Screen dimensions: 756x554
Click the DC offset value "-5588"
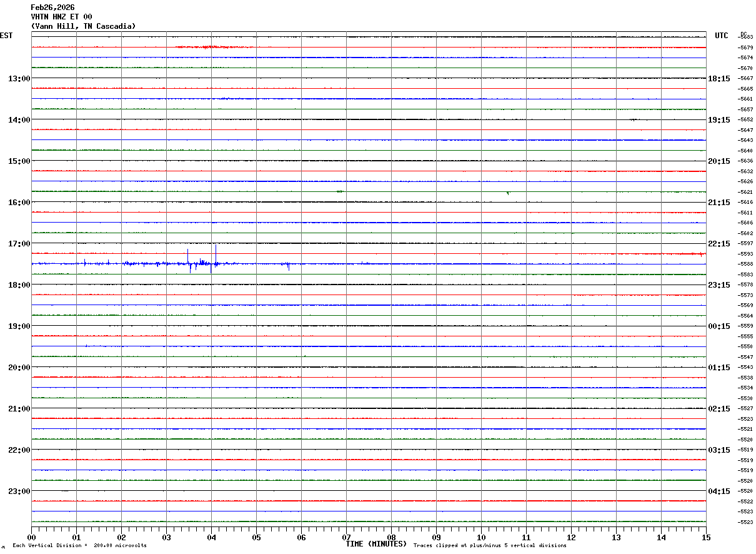(x=745, y=264)
